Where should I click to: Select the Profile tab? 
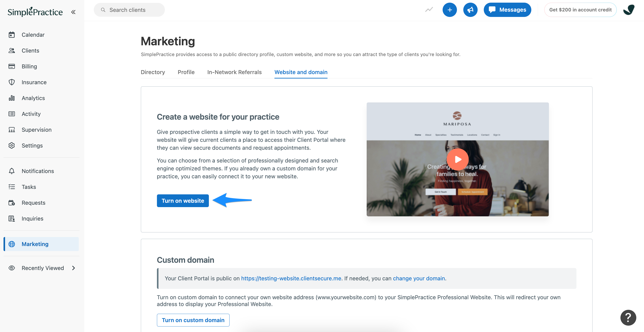tap(186, 72)
